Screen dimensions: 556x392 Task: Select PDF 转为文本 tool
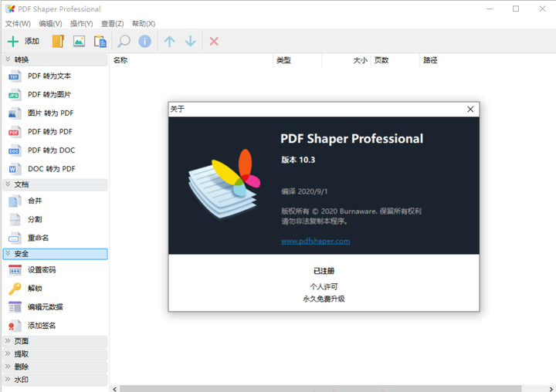tap(55, 76)
